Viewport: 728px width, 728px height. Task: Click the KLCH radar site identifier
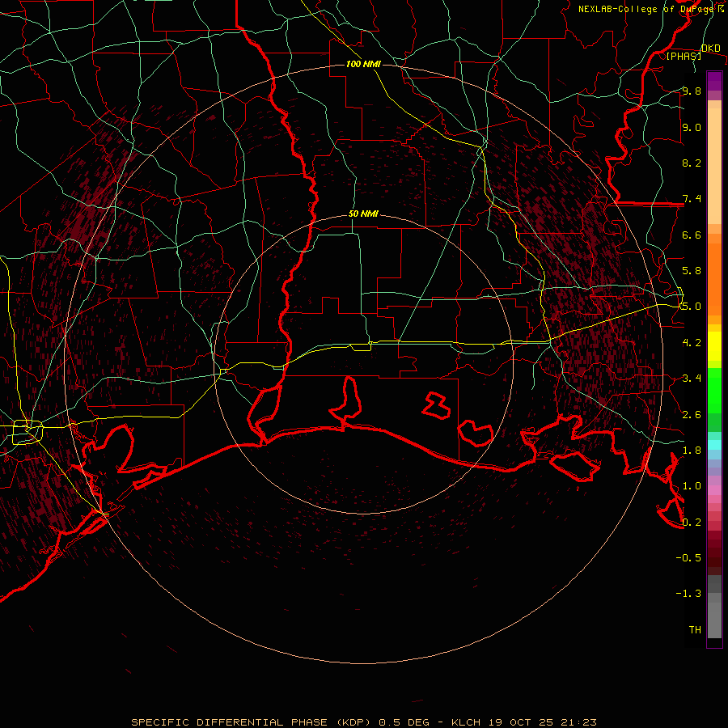coord(467,722)
